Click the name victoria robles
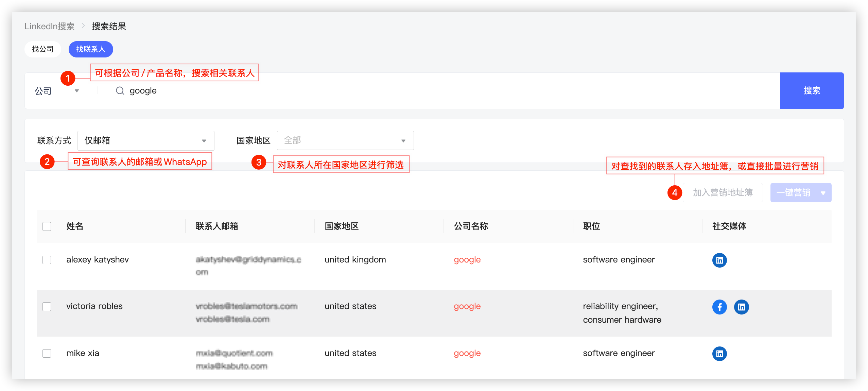 point(94,306)
